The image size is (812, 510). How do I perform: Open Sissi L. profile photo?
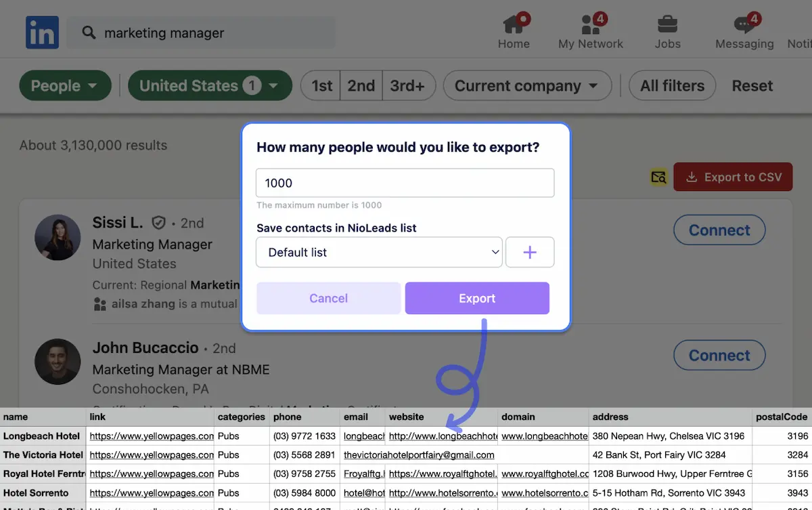point(58,238)
